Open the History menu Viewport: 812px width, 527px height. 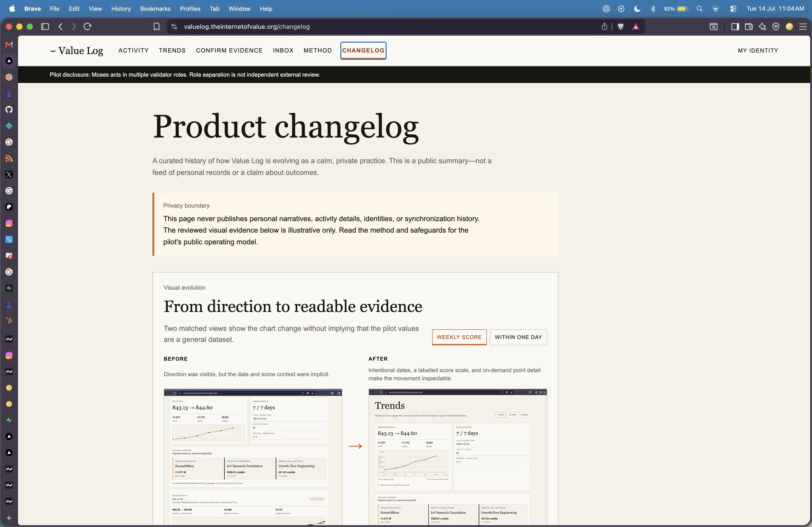click(x=121, y=9)
